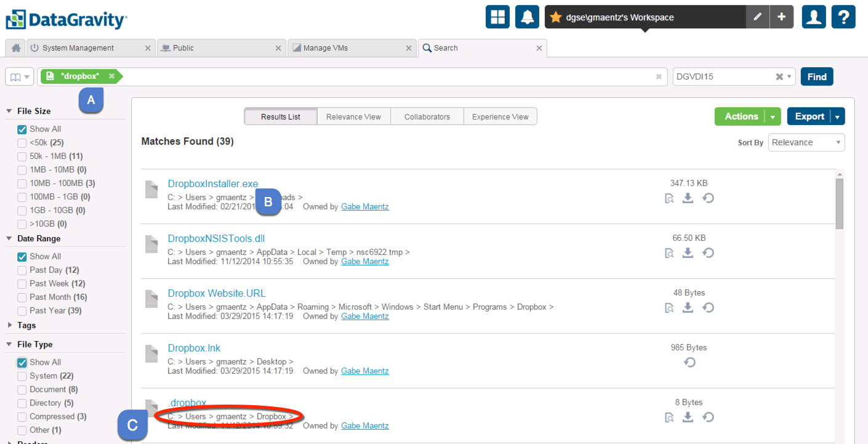Click the DropboxInstaller.exe file icon
The height and width of the screenshot is (444, 868).
(151, 189)
